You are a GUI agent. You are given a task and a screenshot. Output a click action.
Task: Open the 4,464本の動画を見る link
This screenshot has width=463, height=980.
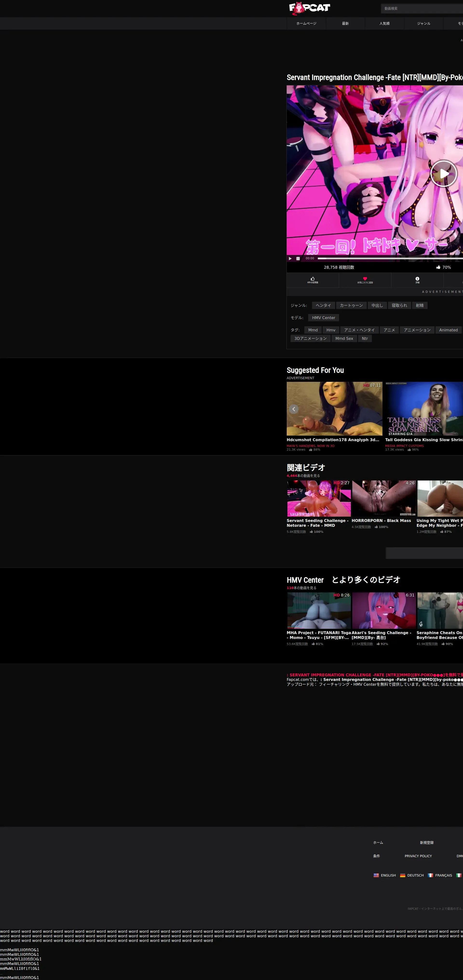pos(303,476)
